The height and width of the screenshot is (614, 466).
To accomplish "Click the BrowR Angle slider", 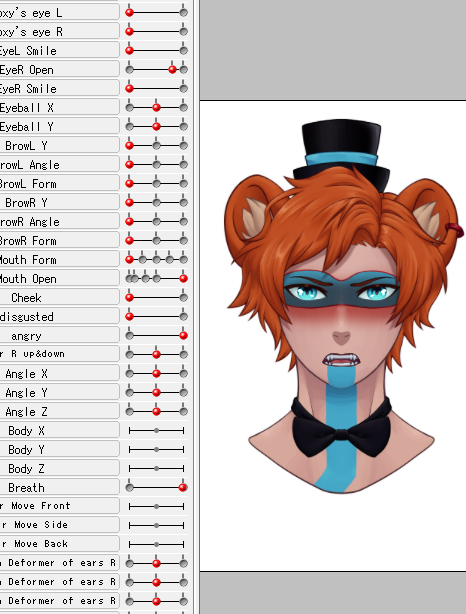I will pyautogui.click(x=156, y=221).
